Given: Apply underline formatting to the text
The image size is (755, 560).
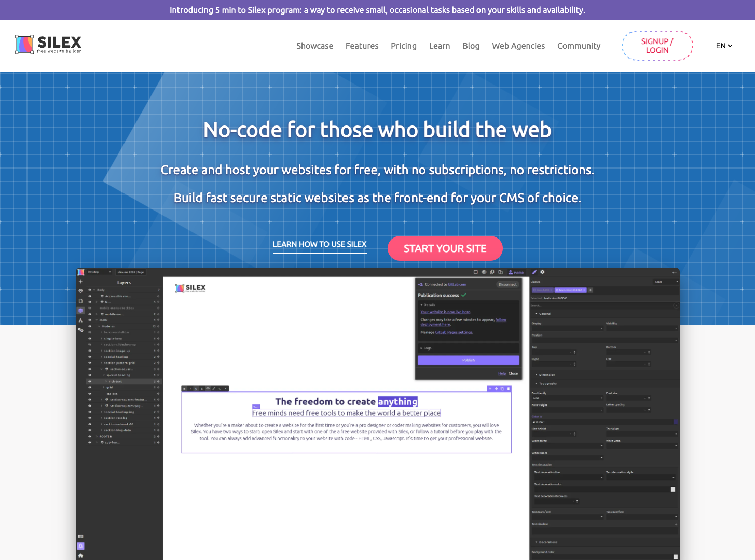Looking at the screenshot, I should click(196, 388).
